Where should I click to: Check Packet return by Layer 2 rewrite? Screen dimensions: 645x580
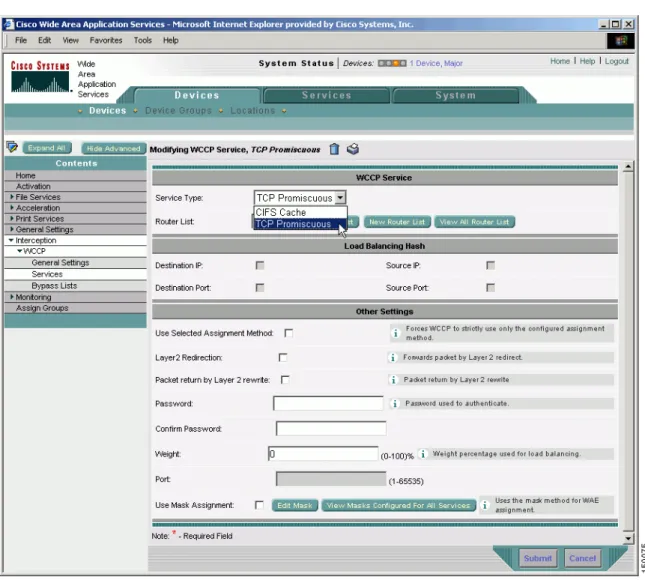tap(285, 380)
